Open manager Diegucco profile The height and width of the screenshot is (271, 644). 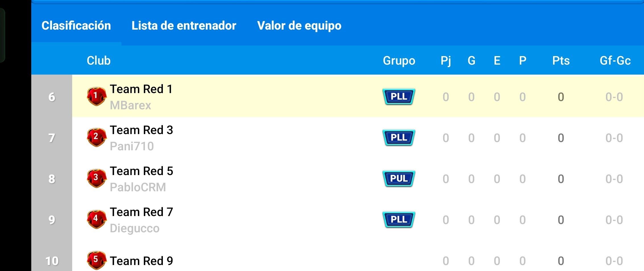coord(134,228)
